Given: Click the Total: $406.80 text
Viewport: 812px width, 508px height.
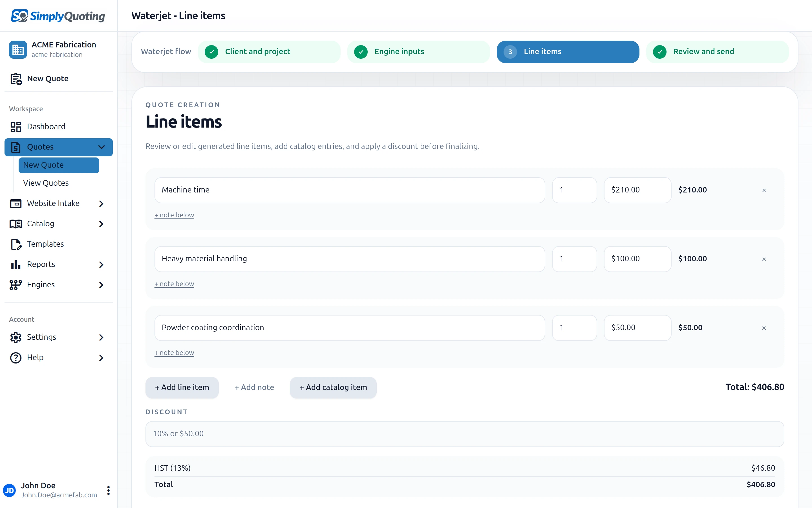Looking at the screenshot, I should [x=755, y=387].
